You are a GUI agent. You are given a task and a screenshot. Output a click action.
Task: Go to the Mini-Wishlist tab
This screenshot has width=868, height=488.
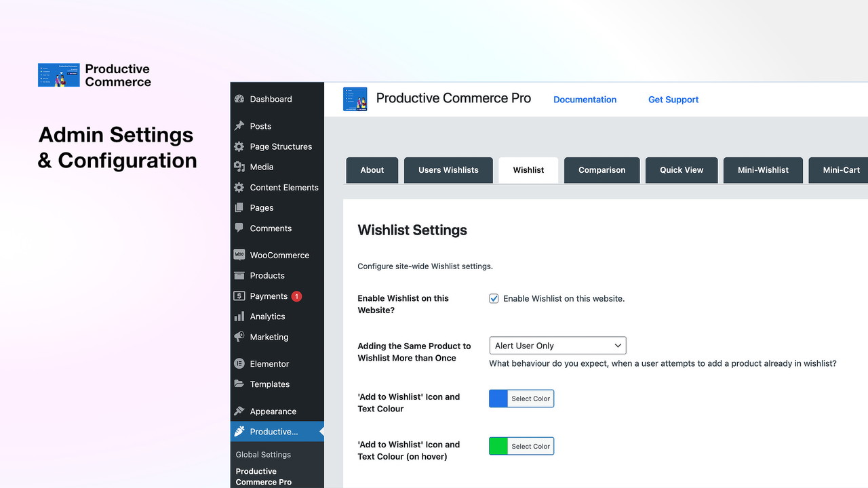click(x=763, y=170)
